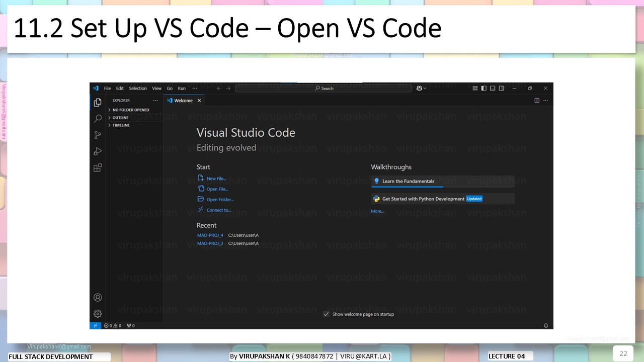Click the Updated badge on Python walkthrough
644x362 pixels.
tap(474, 199)
